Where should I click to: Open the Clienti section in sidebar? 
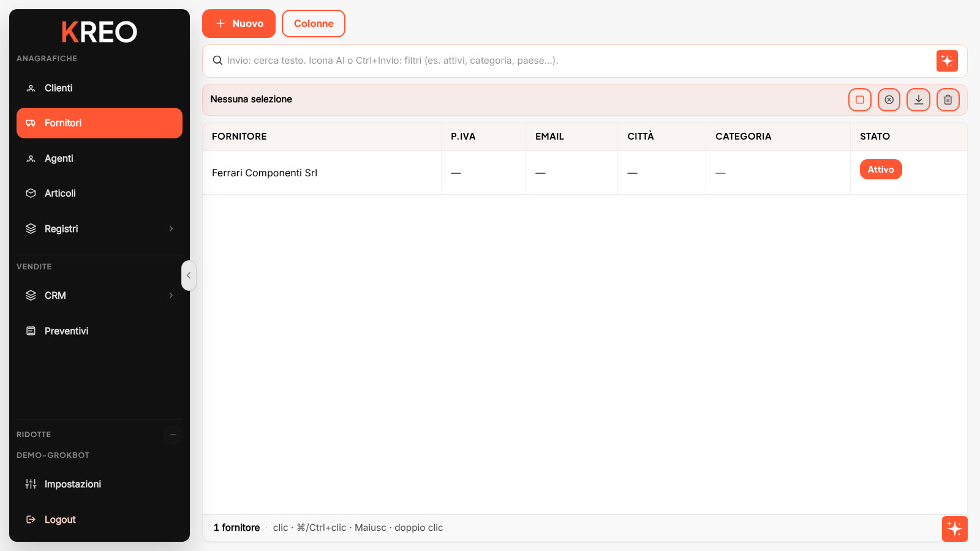(x=99, y=88)
